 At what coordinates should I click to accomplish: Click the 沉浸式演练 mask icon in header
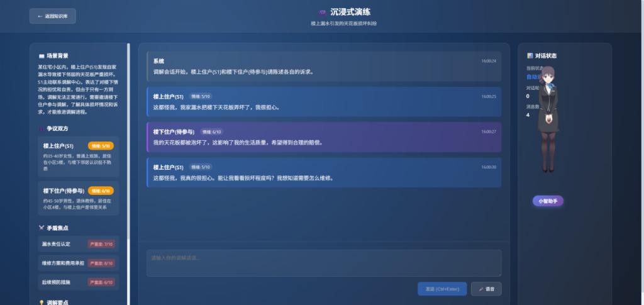coord(322,12)
